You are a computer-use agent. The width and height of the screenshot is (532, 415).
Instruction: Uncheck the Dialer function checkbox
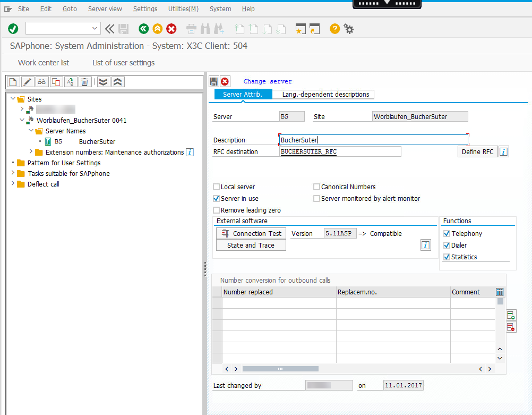pos(447,245)
